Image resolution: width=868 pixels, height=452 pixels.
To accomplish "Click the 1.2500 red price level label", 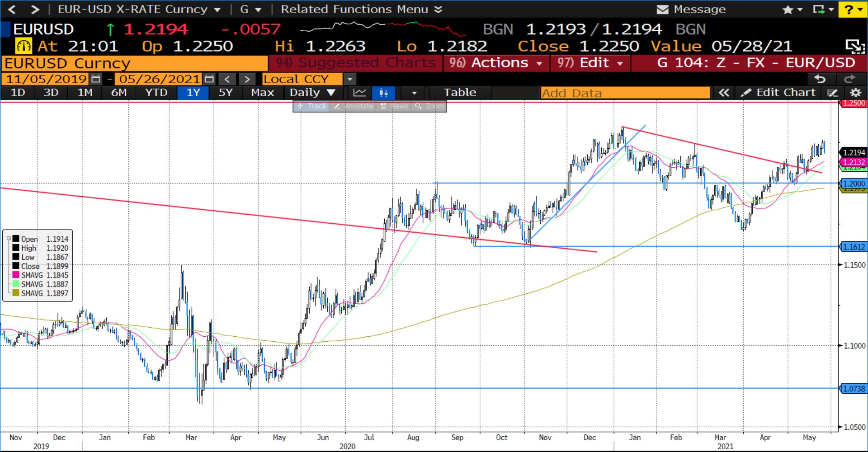I will pyautogui.click(x=854, y=103).
